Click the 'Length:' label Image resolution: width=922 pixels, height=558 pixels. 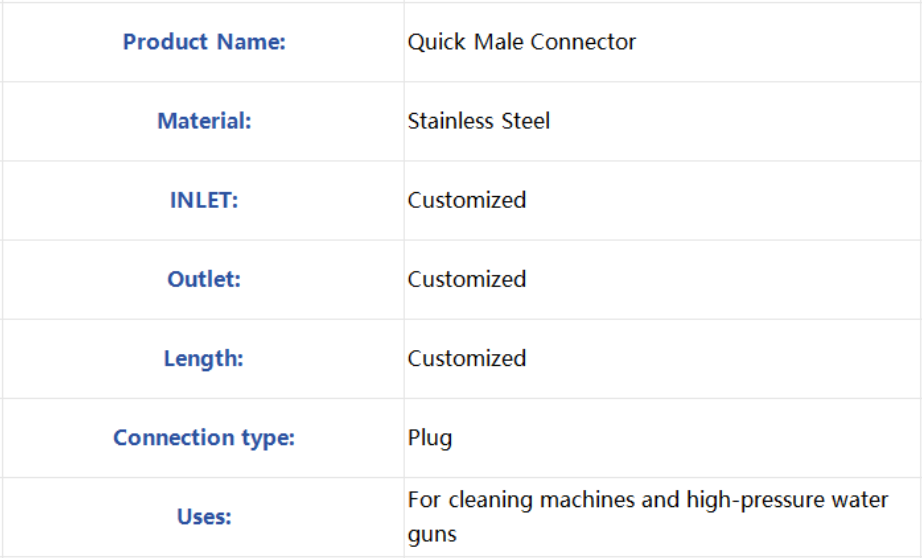click(203, 359)
